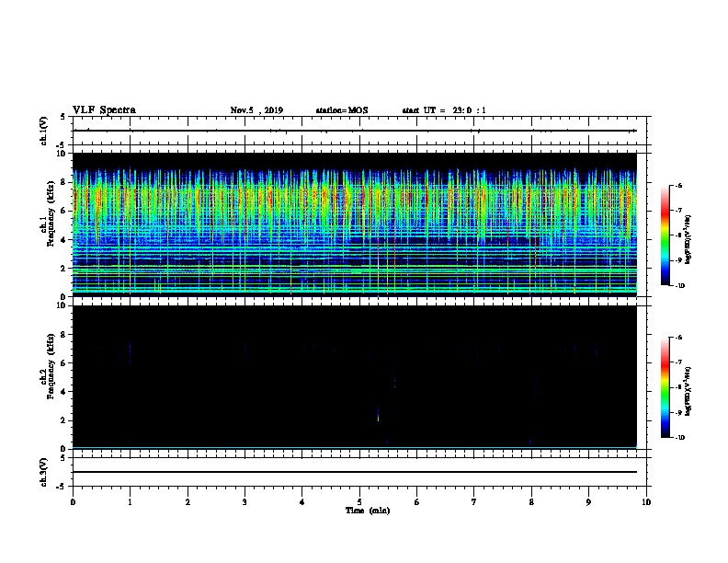Click inside the ch.1 colorful spectrogram panel
This screenshot has width=728, height=563.
354,224
